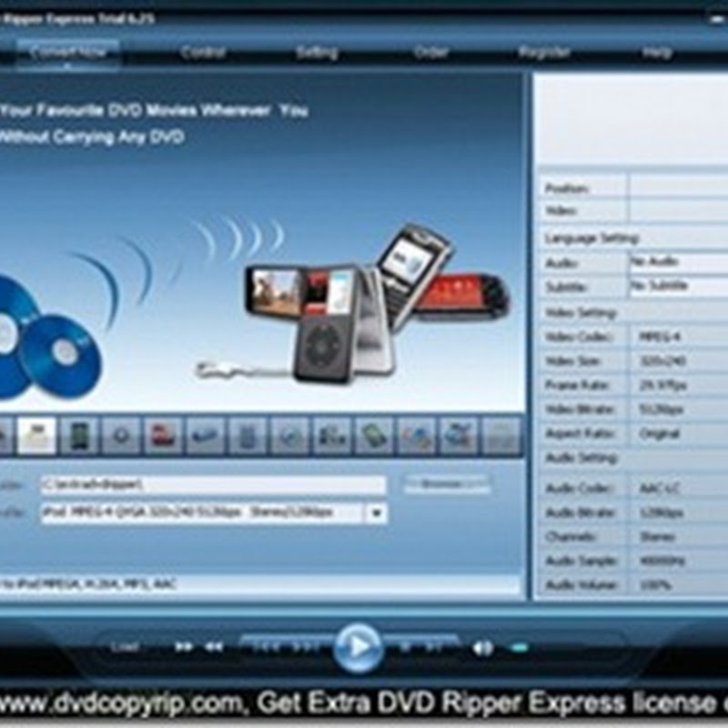This screenshot has width=728, height=728.
Task: Click the Position row label
Action: (x=567, y=188)
